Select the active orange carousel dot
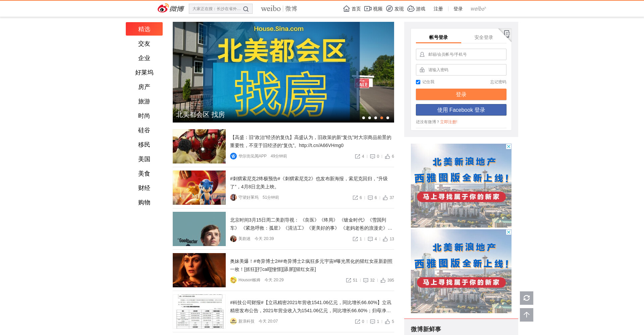Image resolution: width=644 pixels, height=335 pixels. [382, 118]
